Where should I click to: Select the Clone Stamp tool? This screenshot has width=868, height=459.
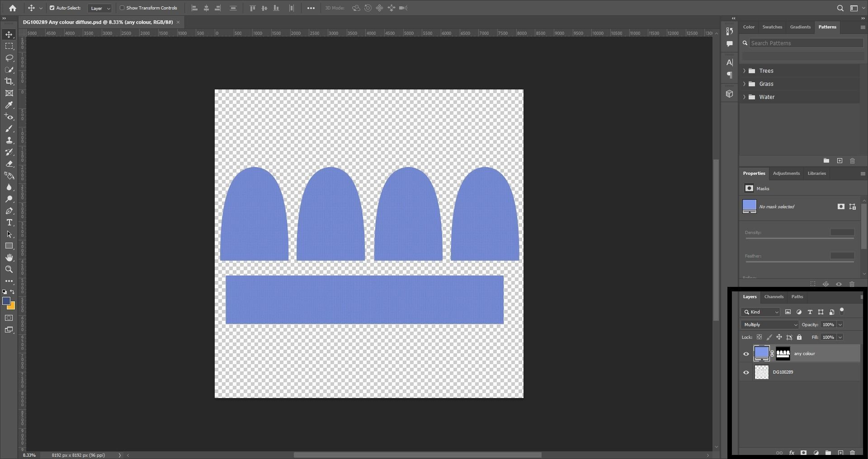point(9,141)
